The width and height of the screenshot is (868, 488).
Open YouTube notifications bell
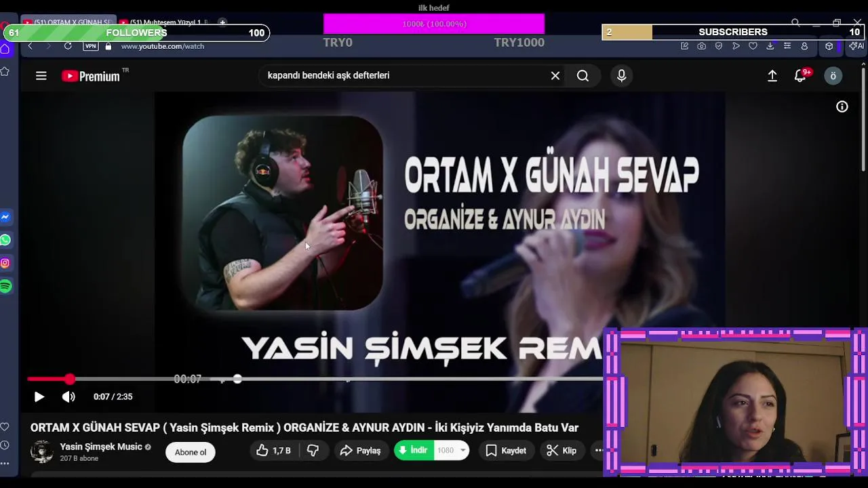[801, 76]
